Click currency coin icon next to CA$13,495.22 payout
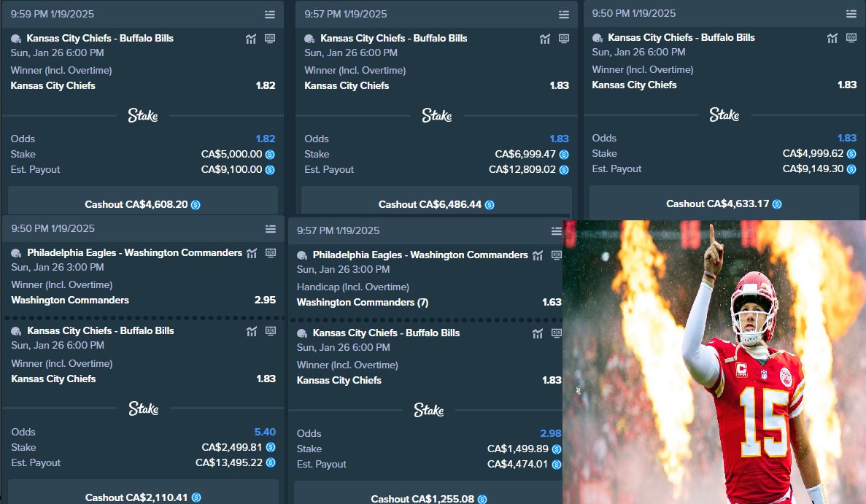 pyautogui.click(x=271, y=462)
